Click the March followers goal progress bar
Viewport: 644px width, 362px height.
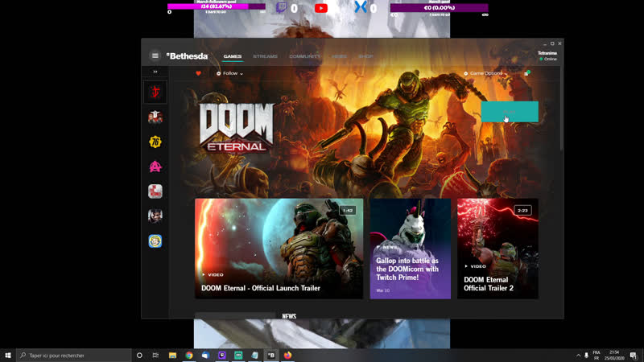(217, 6)
